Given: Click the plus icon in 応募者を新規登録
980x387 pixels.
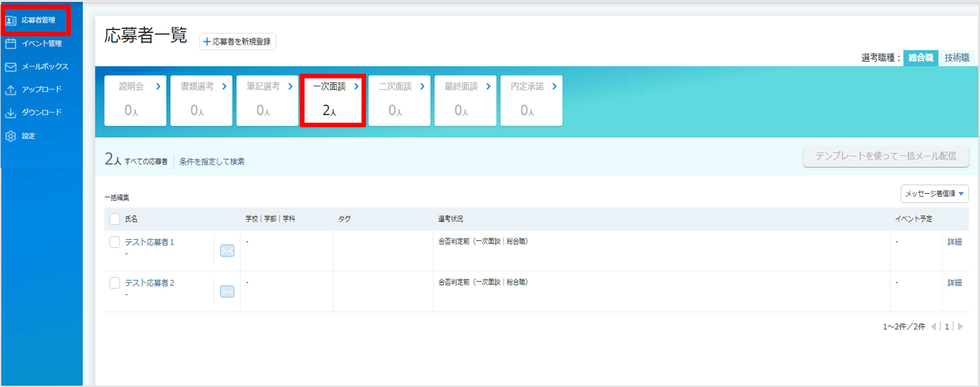Looking at the screenshot, I should (x=207, y=41).
